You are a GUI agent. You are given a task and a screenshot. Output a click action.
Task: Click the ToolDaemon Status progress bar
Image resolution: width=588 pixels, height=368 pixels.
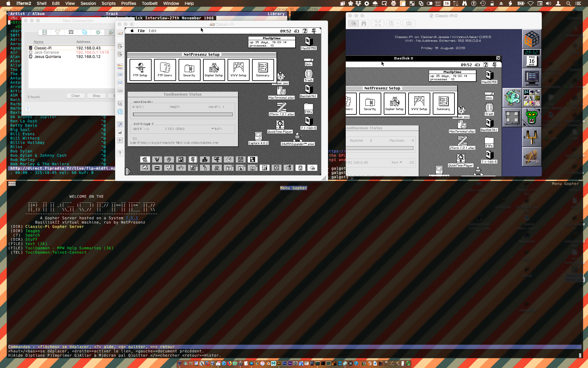click(183, 114)
